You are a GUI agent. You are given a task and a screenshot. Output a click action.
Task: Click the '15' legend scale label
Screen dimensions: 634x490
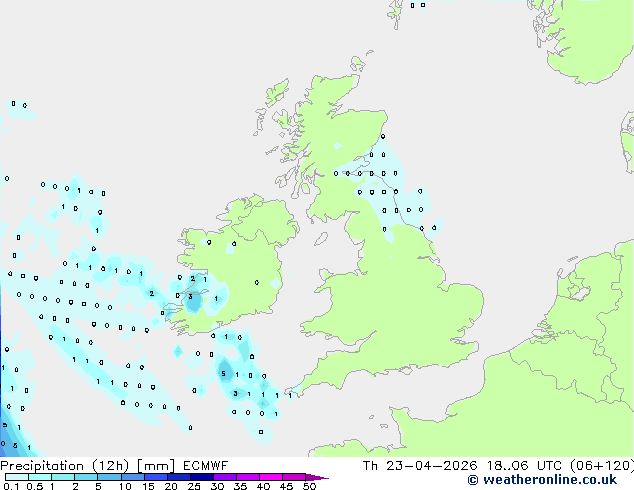click(148, 486)
